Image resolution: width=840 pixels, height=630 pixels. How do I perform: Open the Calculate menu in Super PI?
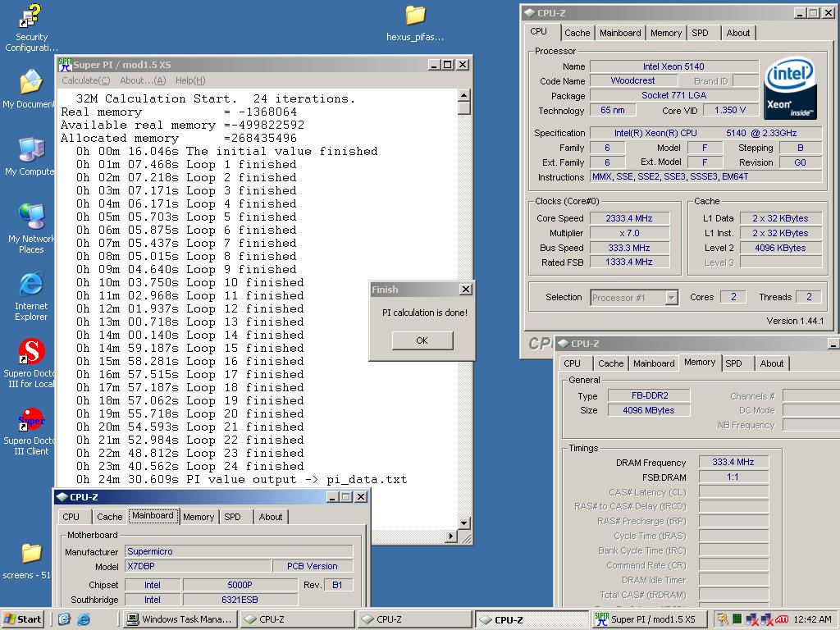point(85,80)
